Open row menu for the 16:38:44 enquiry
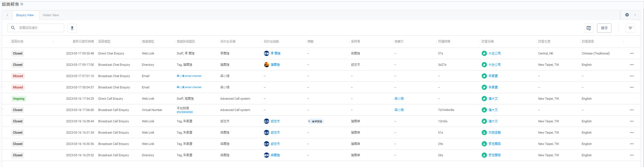This screenshot has width=644, height=167. 632,121
